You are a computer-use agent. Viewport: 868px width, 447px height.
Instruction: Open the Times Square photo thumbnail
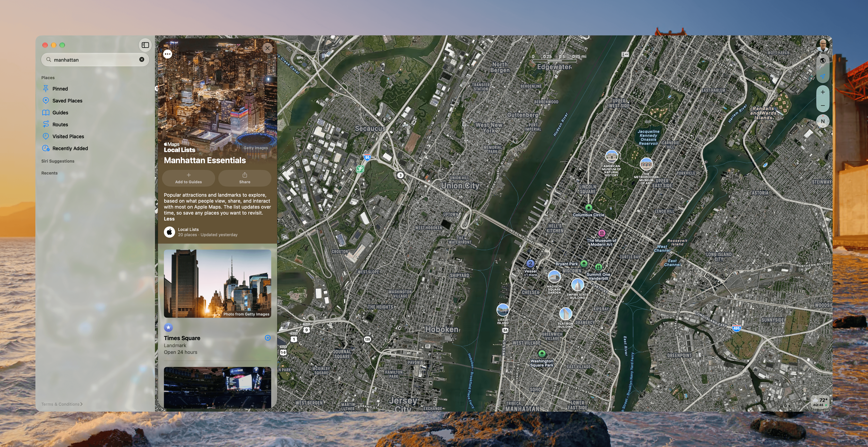[x=217, y=284]
